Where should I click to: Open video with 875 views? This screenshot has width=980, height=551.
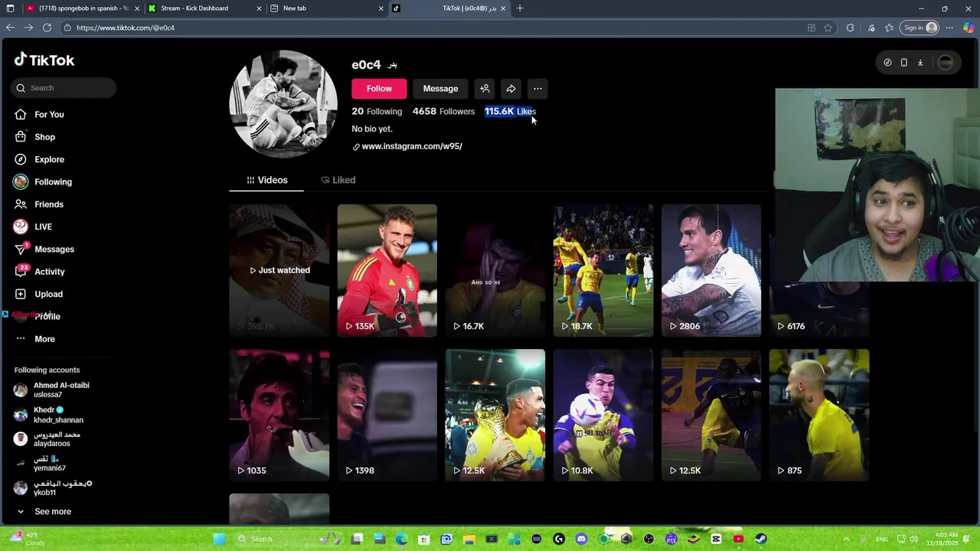[x=819, y=415]
